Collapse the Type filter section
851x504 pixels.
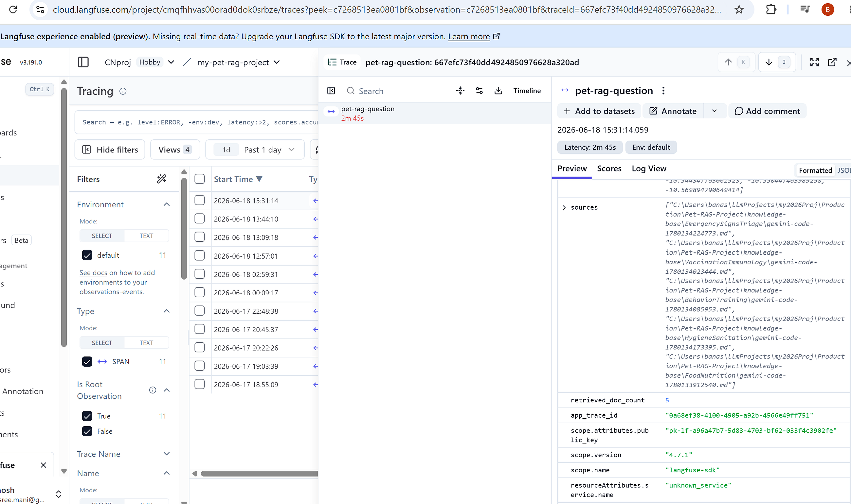(167, 311)
